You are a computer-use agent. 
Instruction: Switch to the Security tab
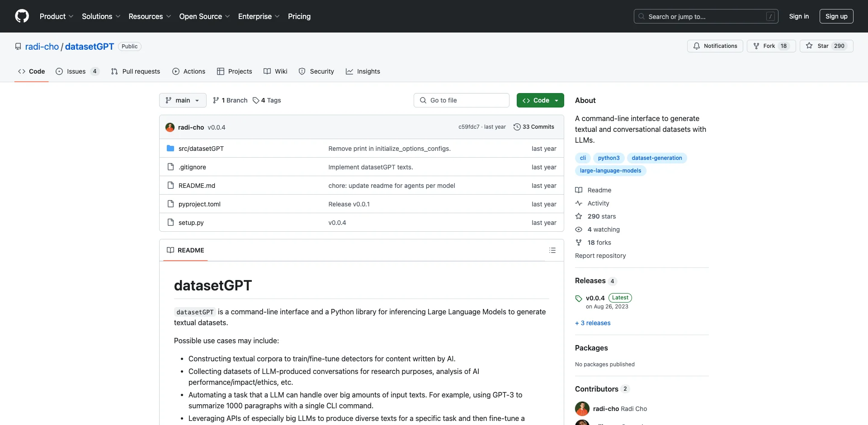tap(316, 71)
